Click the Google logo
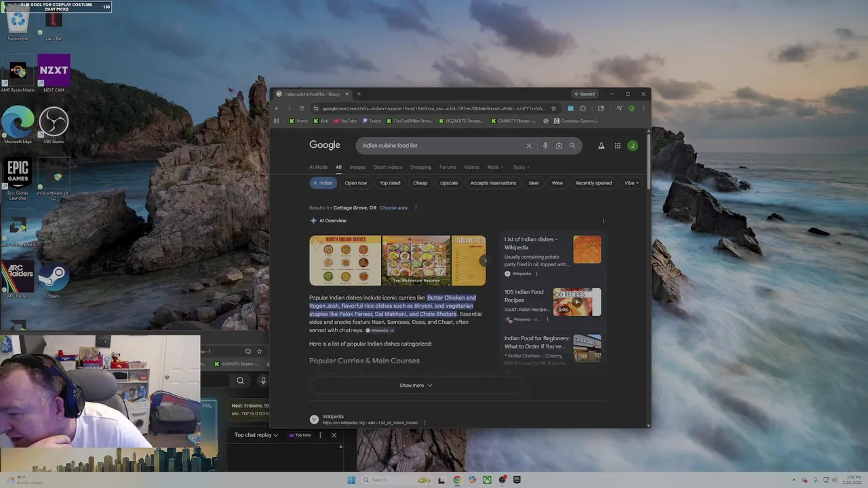 click(325, 145)
